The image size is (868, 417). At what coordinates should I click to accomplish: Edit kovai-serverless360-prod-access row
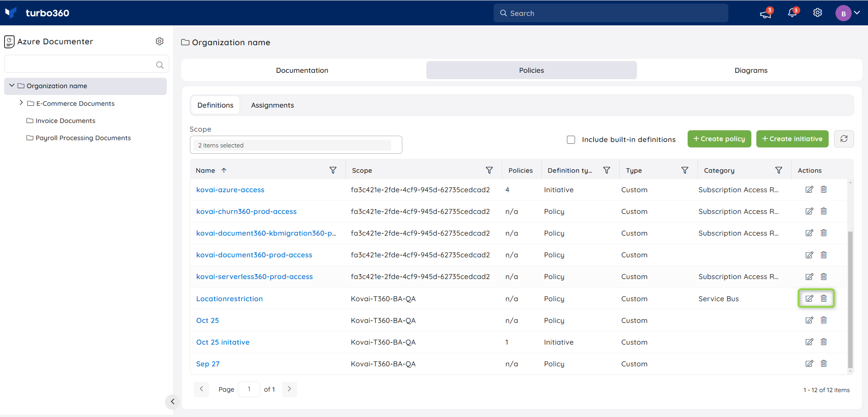click(x=809, y=277)
